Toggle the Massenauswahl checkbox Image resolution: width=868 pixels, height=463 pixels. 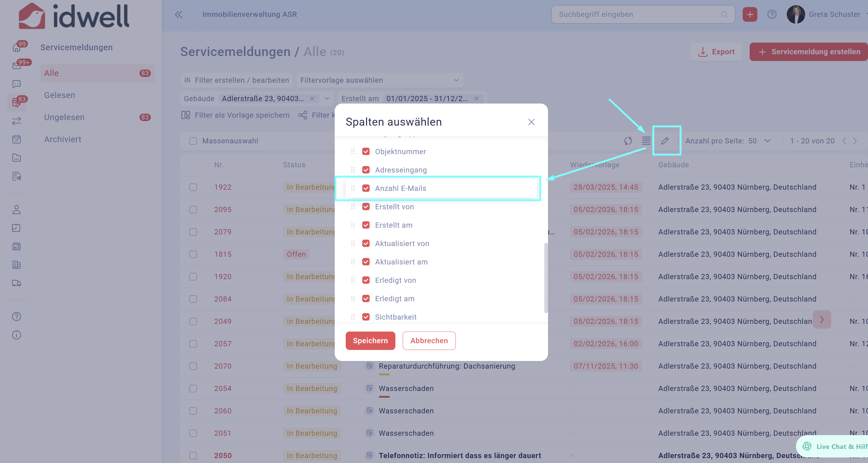pos(193,141)
